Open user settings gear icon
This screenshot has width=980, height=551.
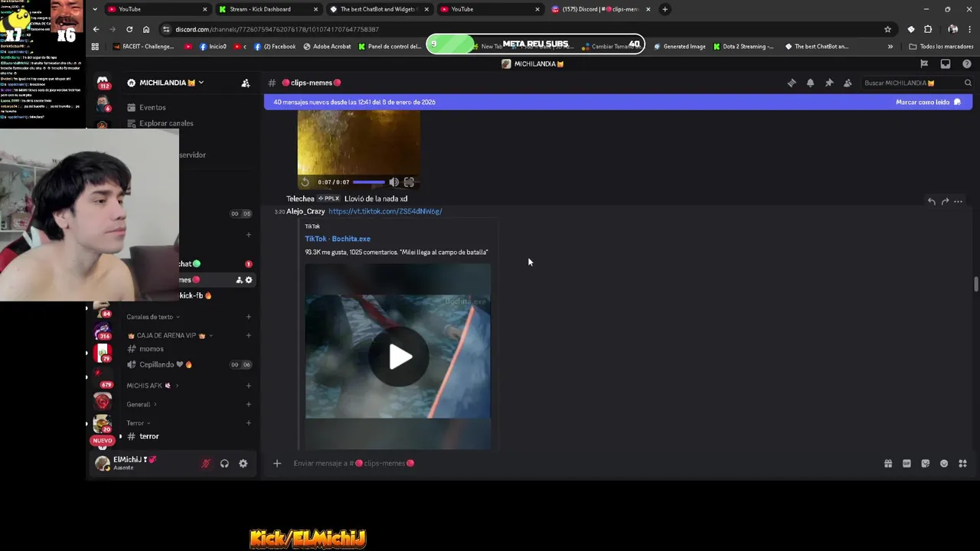(243, 463)
